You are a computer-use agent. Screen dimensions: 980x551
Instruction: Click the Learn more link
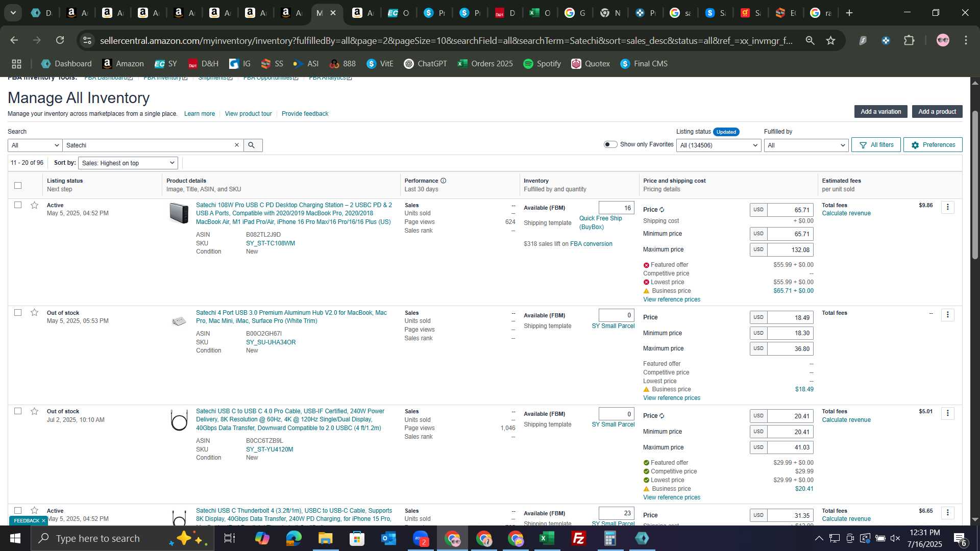coord(200,114)
